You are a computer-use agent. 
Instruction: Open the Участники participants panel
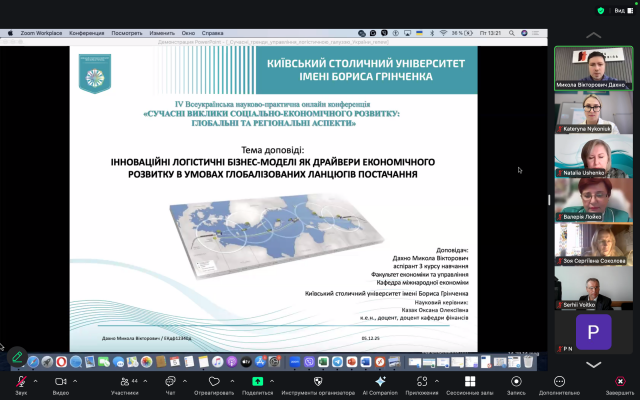[125, 381]
